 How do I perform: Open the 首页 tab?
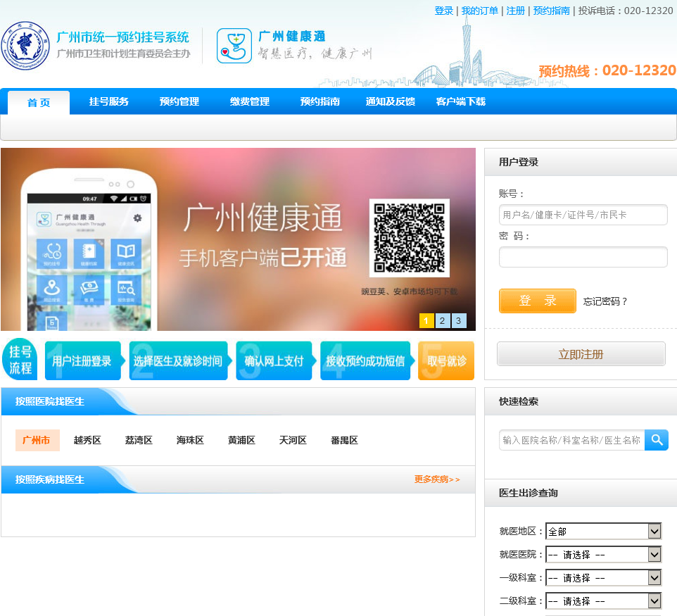39,102
